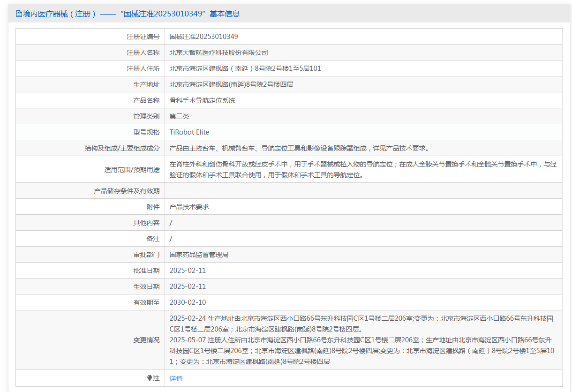572x392 pixels.
Task: Click model value TiRobot Elite
Action: click(x=189, y=132)
